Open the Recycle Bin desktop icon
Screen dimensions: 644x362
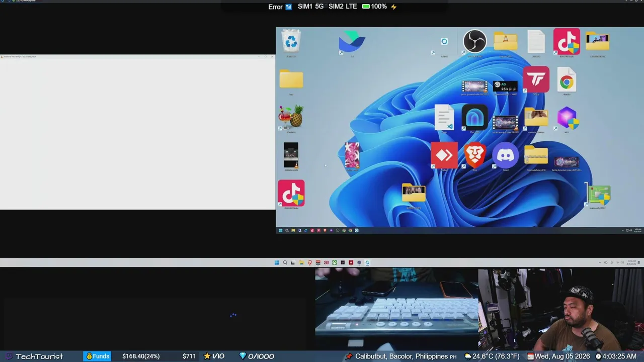pos(291,41)
